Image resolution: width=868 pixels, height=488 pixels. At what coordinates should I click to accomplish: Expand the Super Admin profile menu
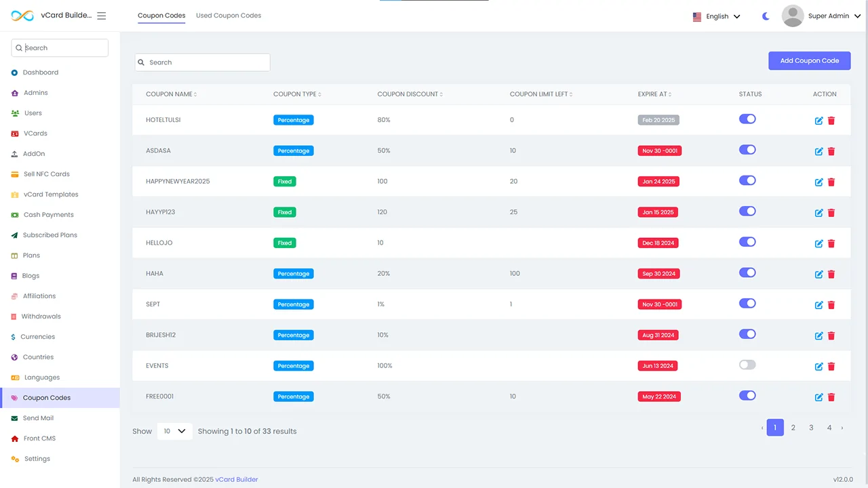click(821, 16)
